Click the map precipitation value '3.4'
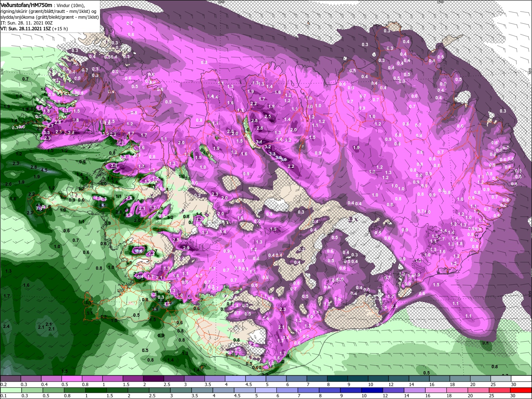 [x=259, y=142]
